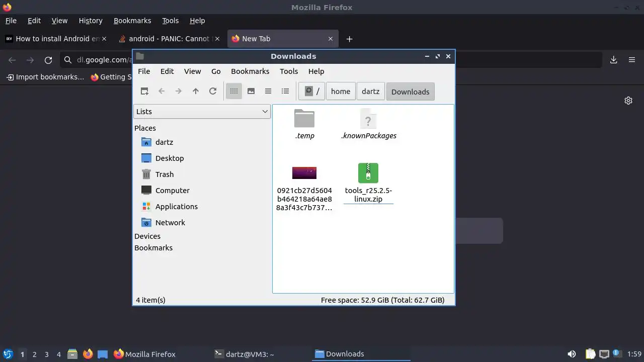Navigate to dartz path button
Image resolution: width=644 pixels, height=362 pixels.
tap(371, 92)
